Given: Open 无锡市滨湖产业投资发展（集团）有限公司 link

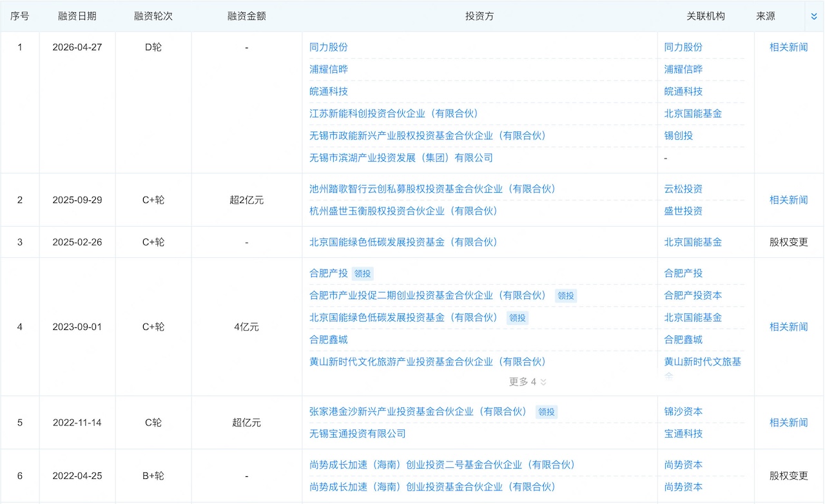Looking at the screenshot, I should click(x=401, y=157).
